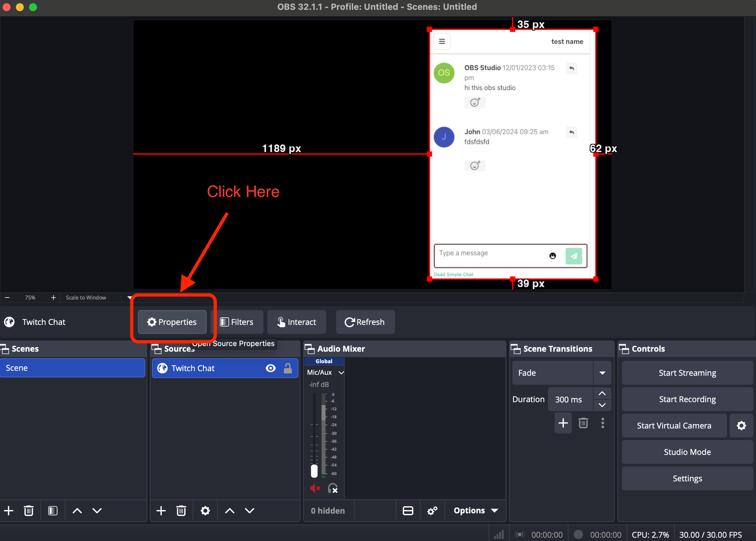Add a new source with plus icon
The image size is (756, 541).
tap(161, 511)
